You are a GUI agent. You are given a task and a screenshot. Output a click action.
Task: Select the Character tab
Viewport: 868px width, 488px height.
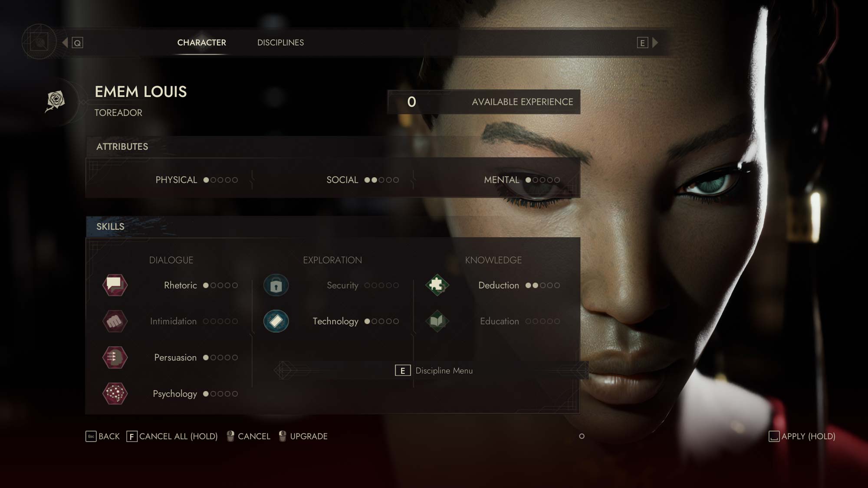coord(201,43)
